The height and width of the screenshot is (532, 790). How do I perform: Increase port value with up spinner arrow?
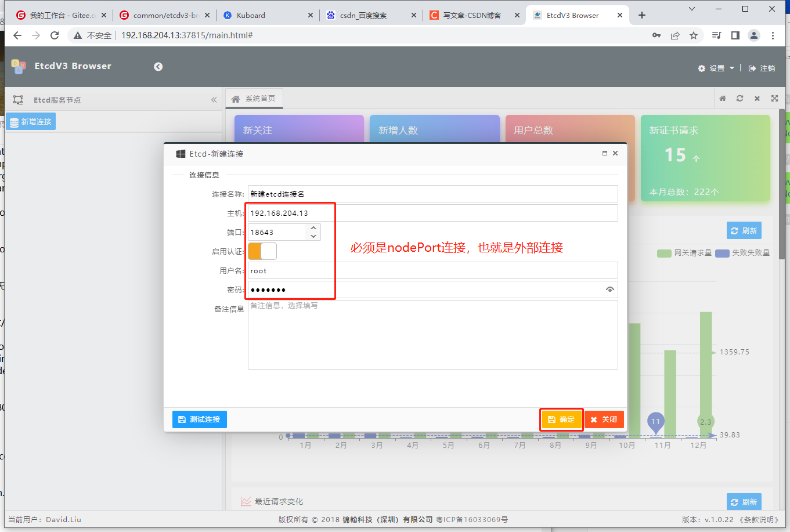click(x=313, y=228)
